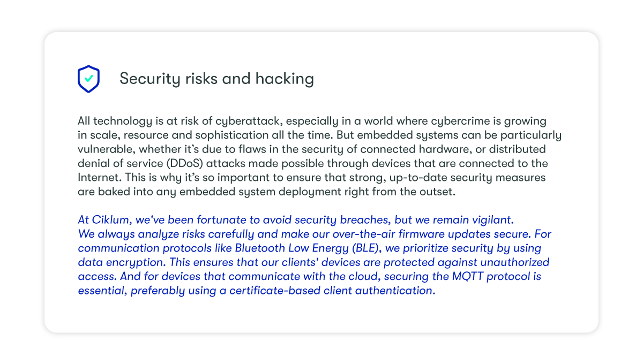Click the word "vulnerable" in black text
This screenshot has width=643, height=364.
[102, 149]
